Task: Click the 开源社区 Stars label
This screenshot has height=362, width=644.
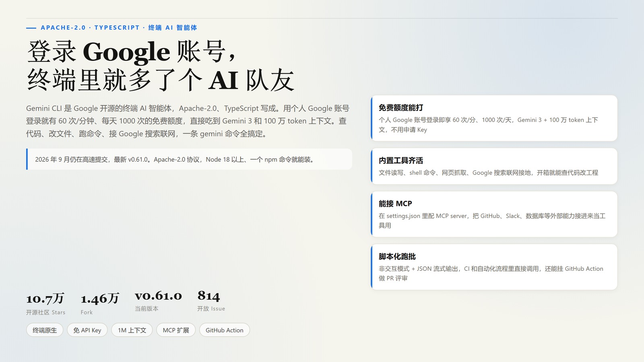Action: click(x=45, y=313)
